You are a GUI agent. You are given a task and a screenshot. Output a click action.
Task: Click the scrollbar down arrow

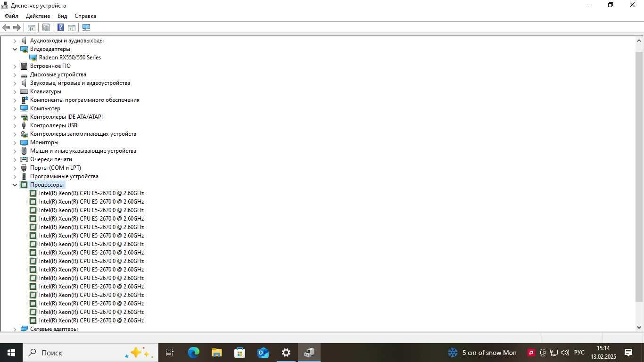pos(639,328)
